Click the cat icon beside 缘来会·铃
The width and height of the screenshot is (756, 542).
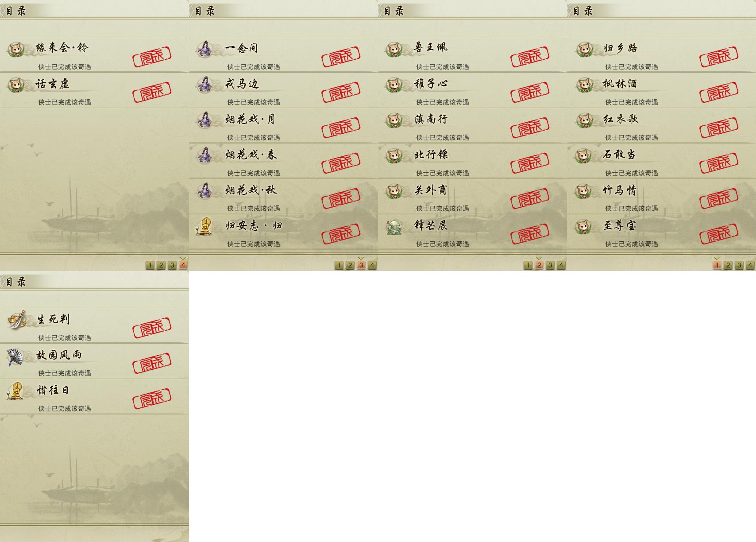tap(16, 49)
